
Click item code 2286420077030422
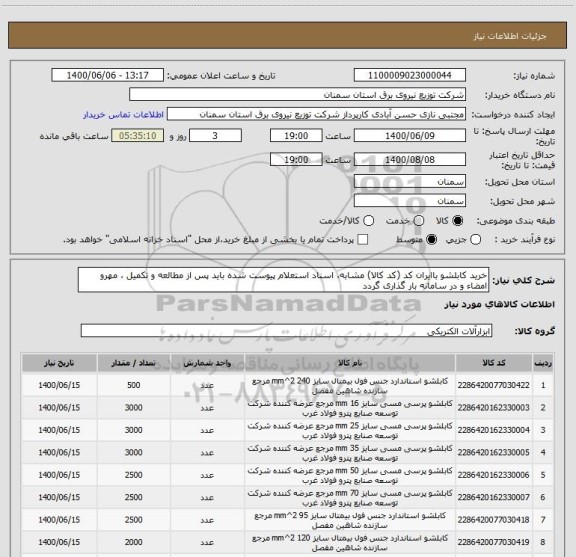[x=494, y=385]
